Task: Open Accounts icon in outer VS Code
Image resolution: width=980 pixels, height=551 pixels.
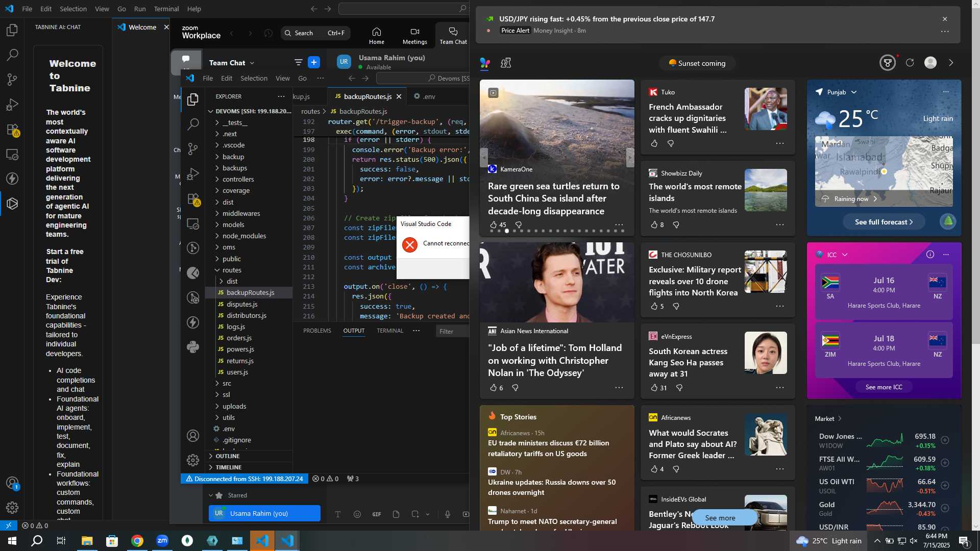Action: pyautogui.click(x=12, y=483)
